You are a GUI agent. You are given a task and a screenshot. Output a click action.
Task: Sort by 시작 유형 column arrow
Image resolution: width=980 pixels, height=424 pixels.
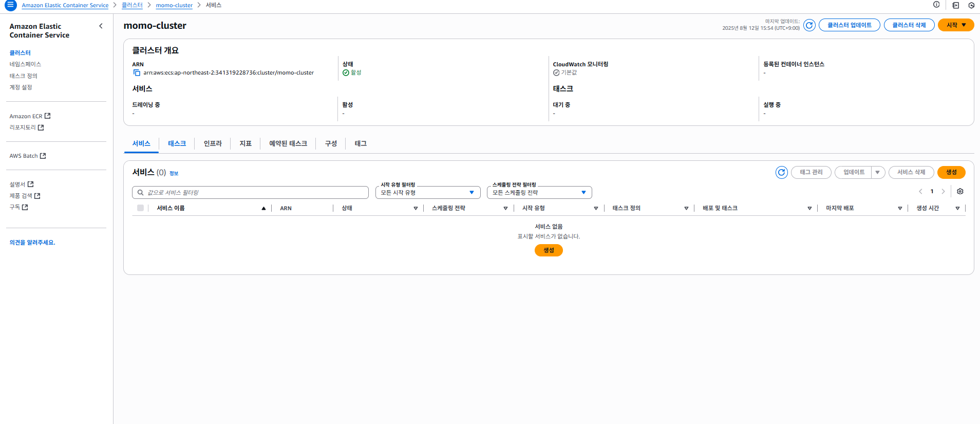click(596, 208)
